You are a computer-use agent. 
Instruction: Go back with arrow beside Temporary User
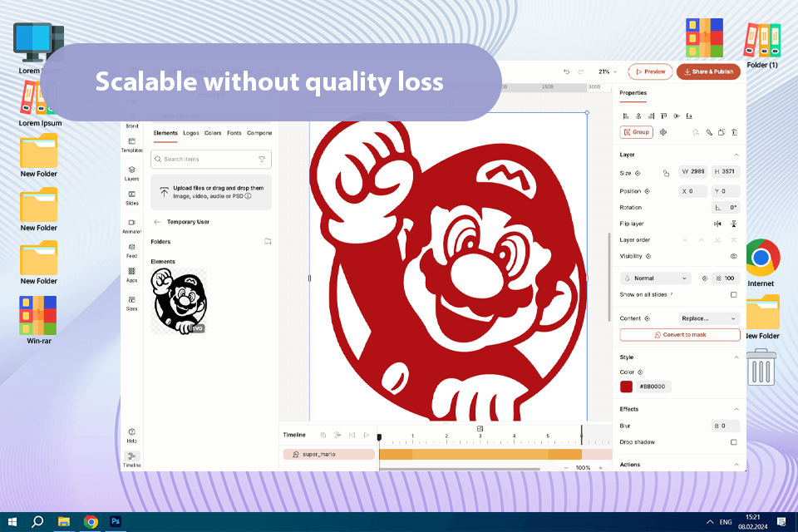click(157, 222)
